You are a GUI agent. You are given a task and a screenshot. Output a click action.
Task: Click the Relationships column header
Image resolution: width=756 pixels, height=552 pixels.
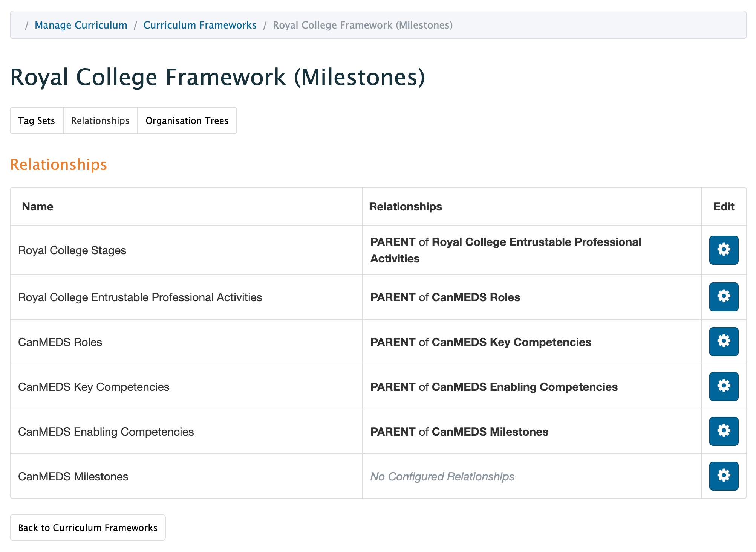click(405, 207)
